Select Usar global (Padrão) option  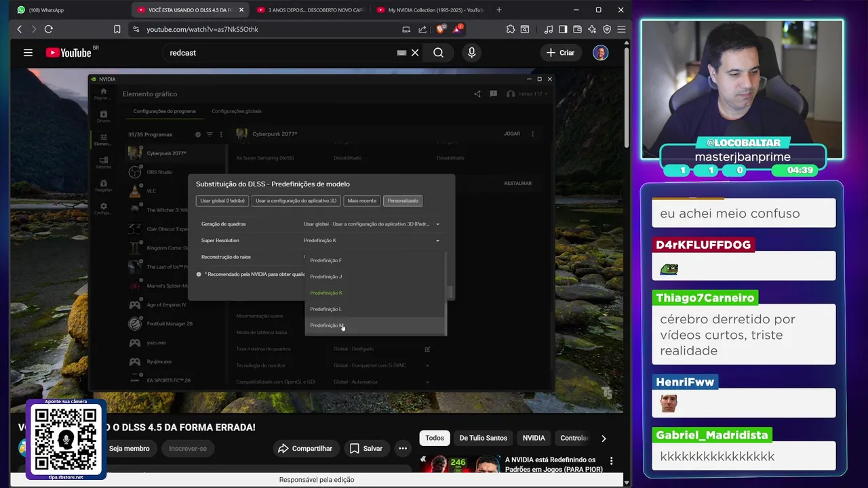222,201
